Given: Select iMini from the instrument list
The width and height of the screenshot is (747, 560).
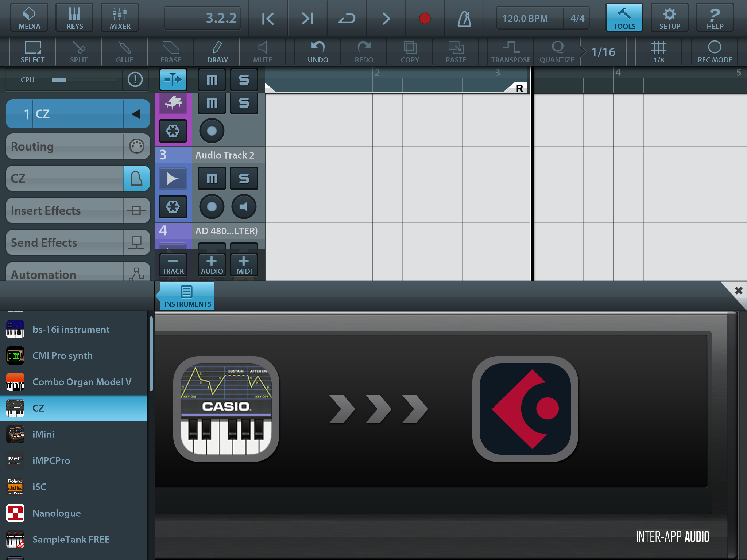Looking at the screenshot, I should [x=74, y=434].
